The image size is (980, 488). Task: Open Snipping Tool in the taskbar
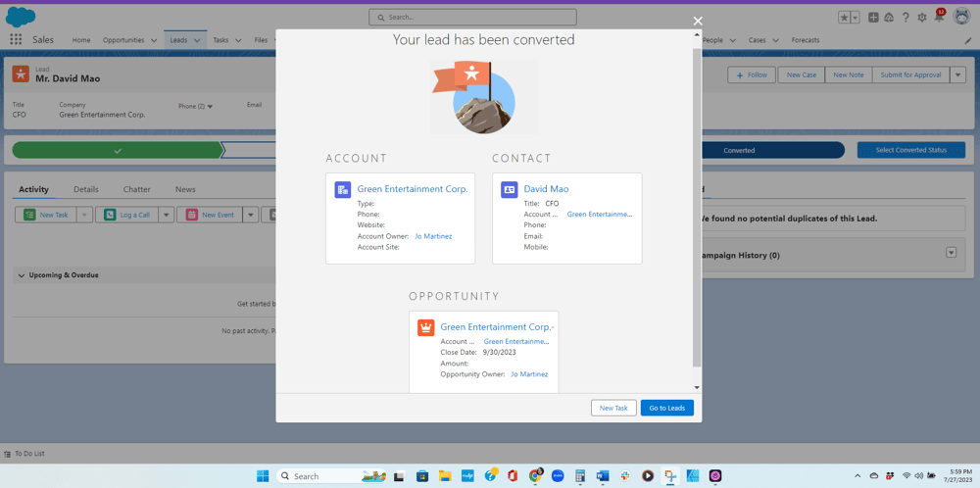pyautogui.click(x=670, y=476)
